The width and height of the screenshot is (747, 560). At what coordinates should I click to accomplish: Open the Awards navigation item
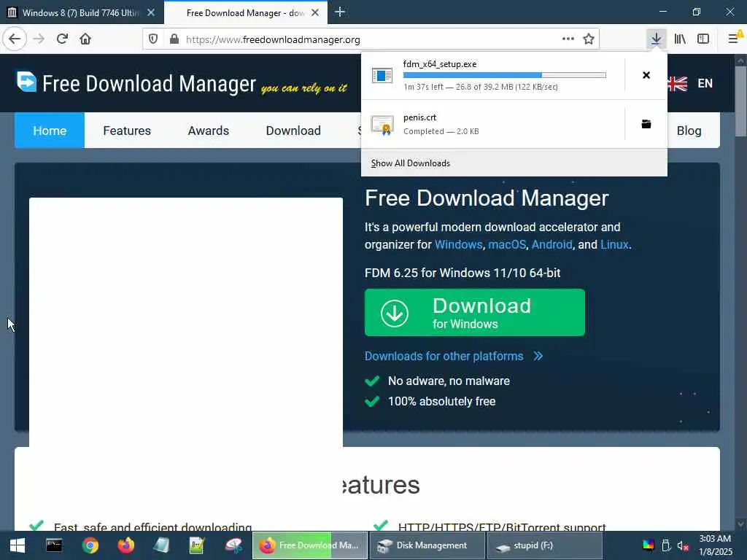pyautogui.click(x=208, y=131)
